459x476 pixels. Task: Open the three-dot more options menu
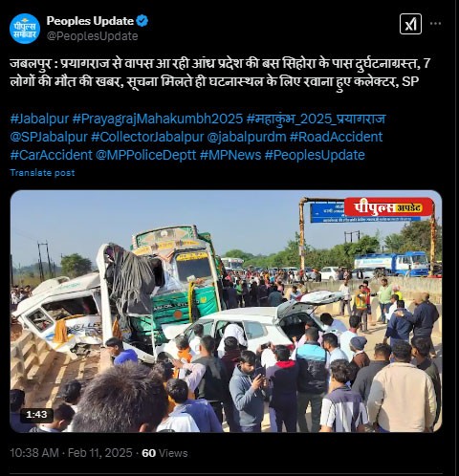pyautogui.click(x=435, y=24)
